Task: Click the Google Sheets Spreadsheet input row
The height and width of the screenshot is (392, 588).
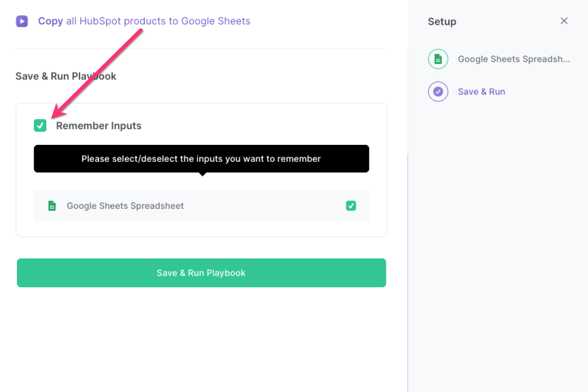Action: tap(201, 206)
